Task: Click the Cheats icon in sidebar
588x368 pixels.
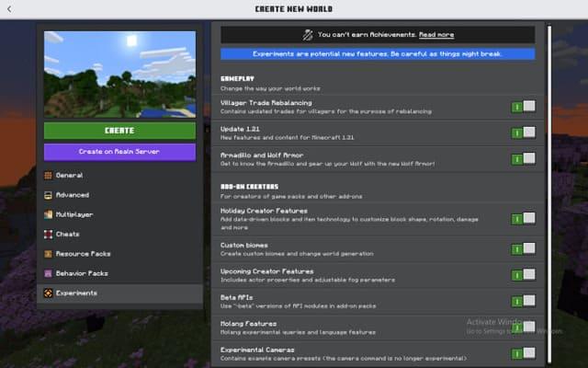Action: 48,235
